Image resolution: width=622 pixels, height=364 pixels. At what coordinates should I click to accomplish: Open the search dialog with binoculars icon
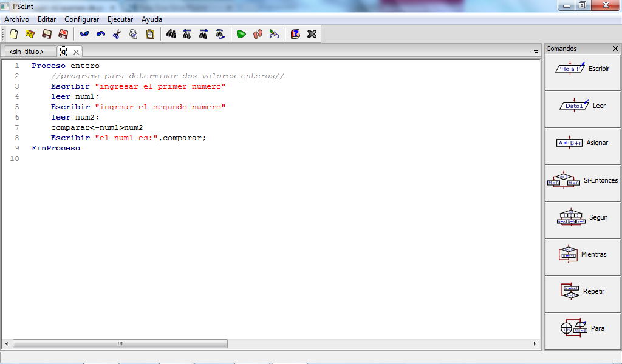click(171, 34)
